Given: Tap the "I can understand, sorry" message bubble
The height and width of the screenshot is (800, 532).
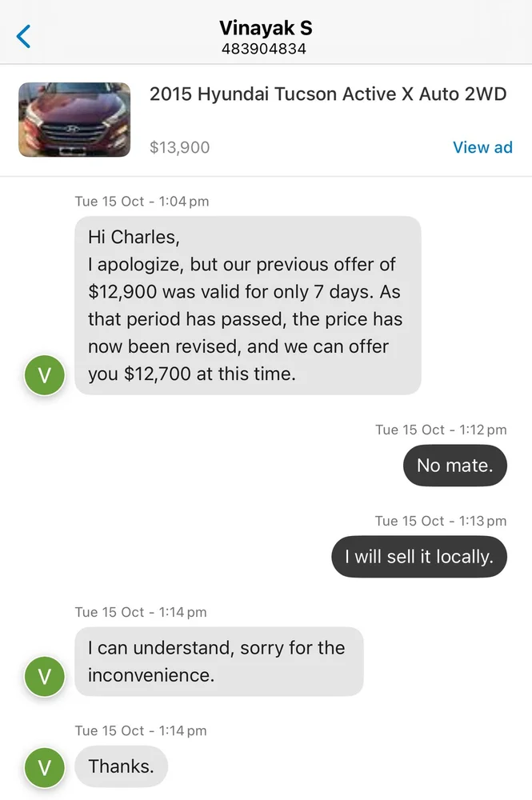Looking at the screenshot, I should pos(218,661).
